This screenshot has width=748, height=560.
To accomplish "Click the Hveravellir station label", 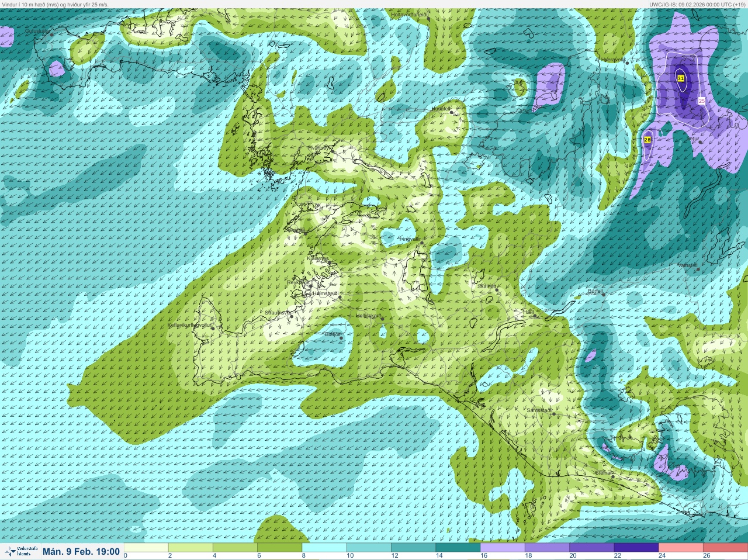I will pos(614,60).
